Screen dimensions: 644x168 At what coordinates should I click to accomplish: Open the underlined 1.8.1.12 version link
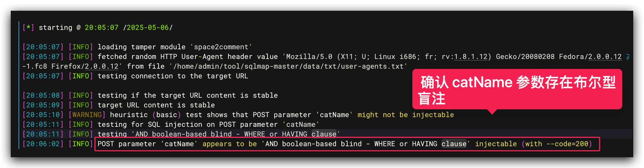tap(470, 57)
